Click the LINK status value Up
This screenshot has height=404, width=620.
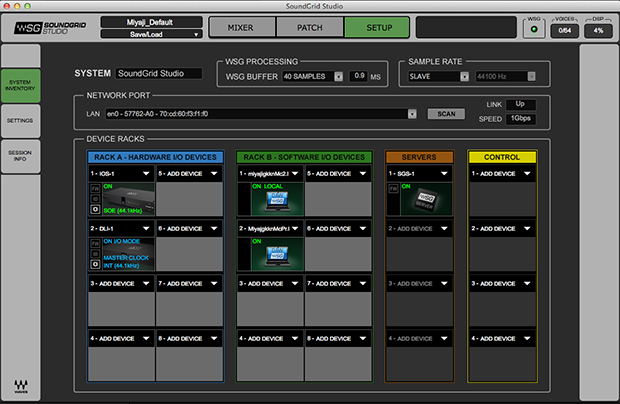[520, 104]
